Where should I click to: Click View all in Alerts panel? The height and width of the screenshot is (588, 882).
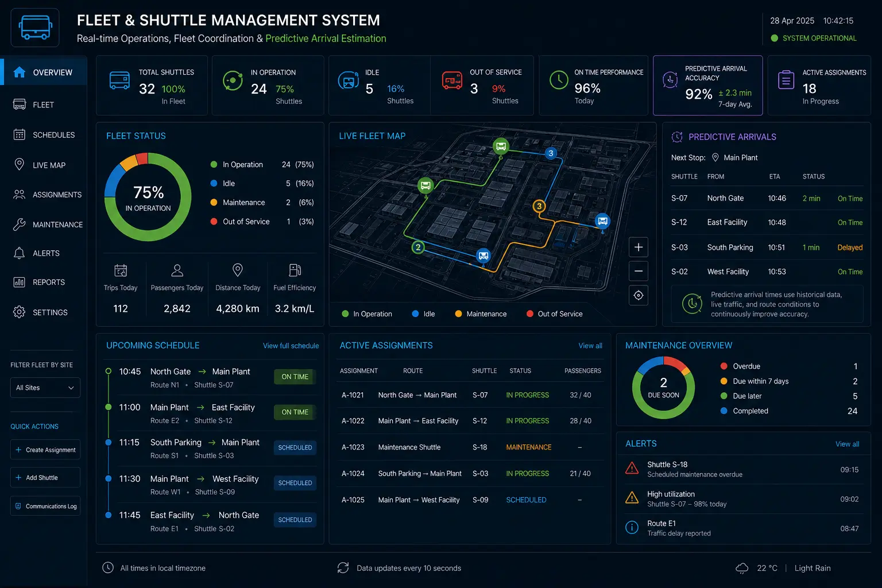tap(847, 444)
